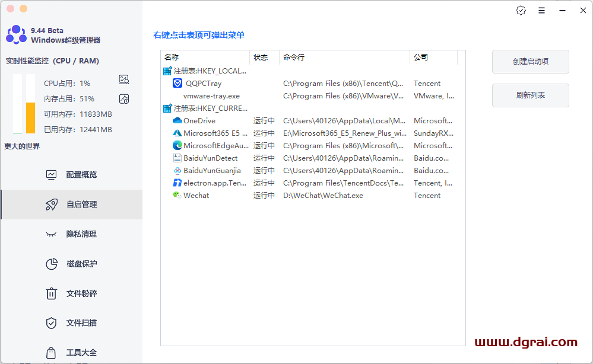Click the 刷新列表 button
Viewport: 593px width, 364px height.
click(x=530, y=95)
